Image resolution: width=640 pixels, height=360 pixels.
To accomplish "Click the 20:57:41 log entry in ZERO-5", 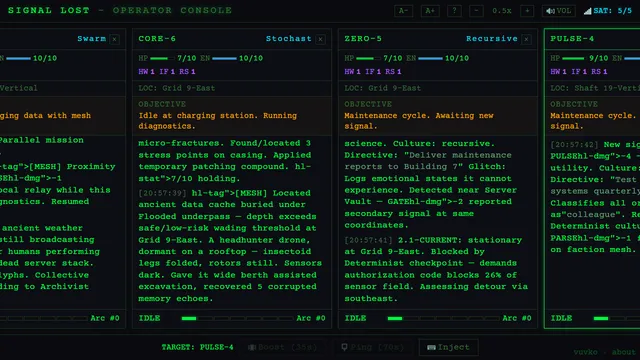I will coord(436,269).
